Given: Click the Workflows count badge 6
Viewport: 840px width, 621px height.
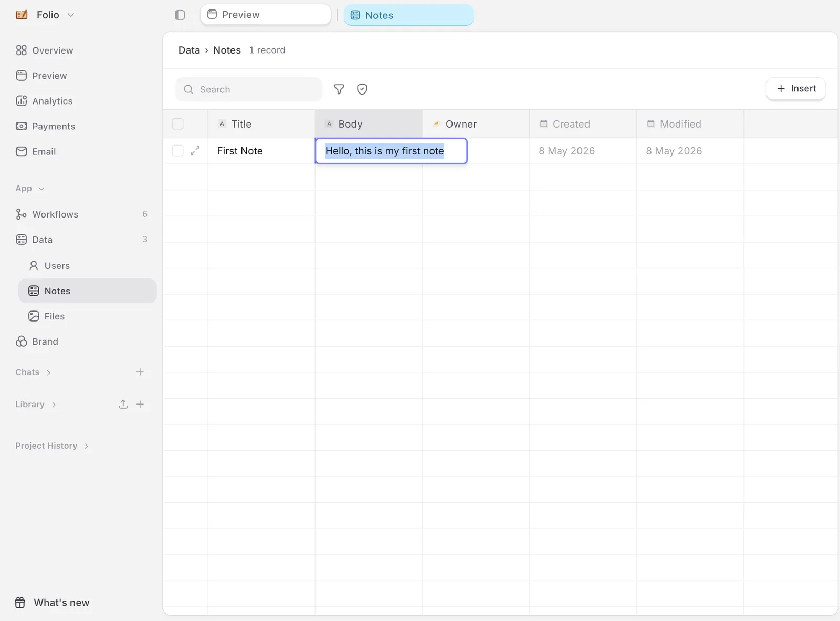Looking at the screenshot, I should (x=145, y=214).
